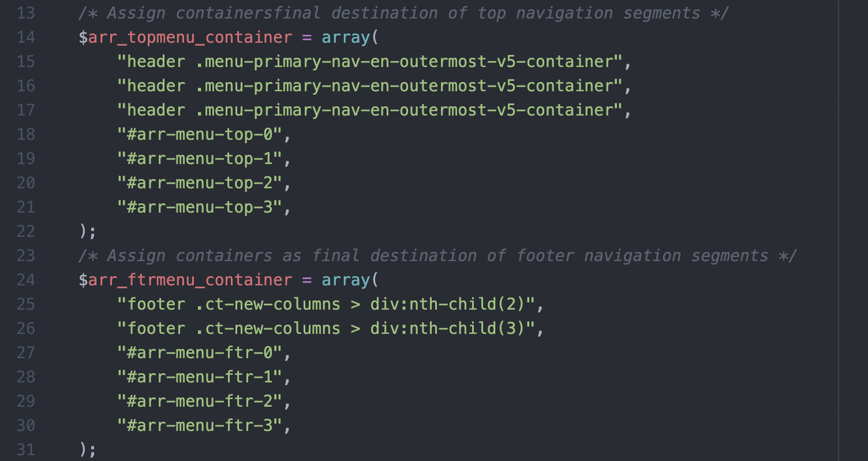Click the array keyword on line 14
The height and width of the screenshot is (461, 868).
click(x=345, y=38)
